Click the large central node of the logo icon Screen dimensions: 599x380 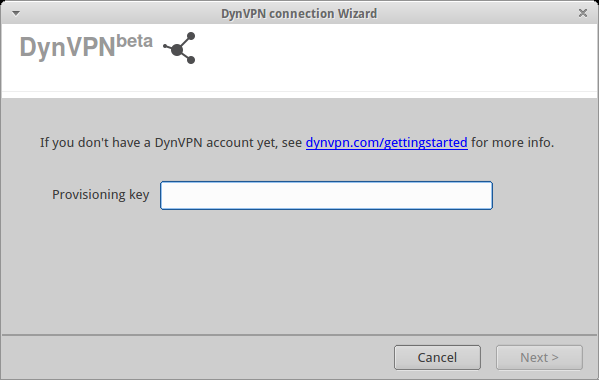tap(177, 50)
